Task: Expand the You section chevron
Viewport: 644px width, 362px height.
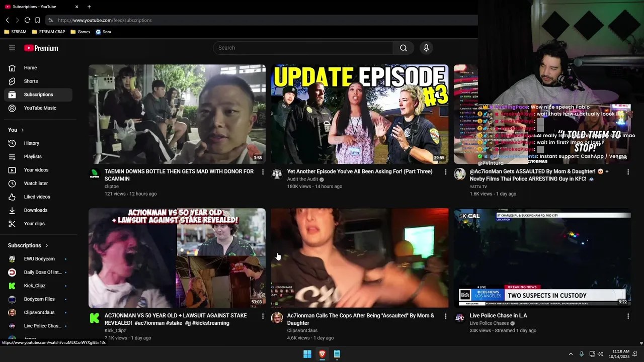Action: coord(23,130)
